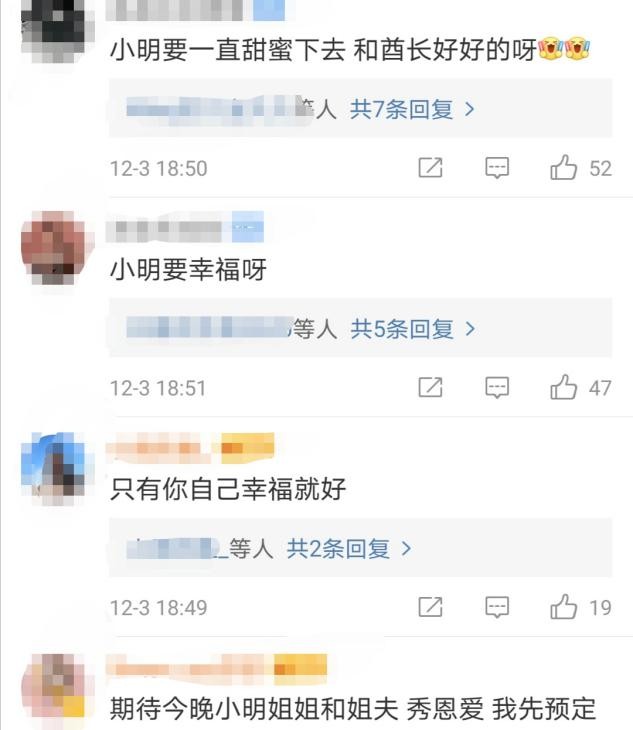This screenshot has height=730, width=633.
Task: Open reply for the 18:50 comment
Action: (x=497, y=168)
